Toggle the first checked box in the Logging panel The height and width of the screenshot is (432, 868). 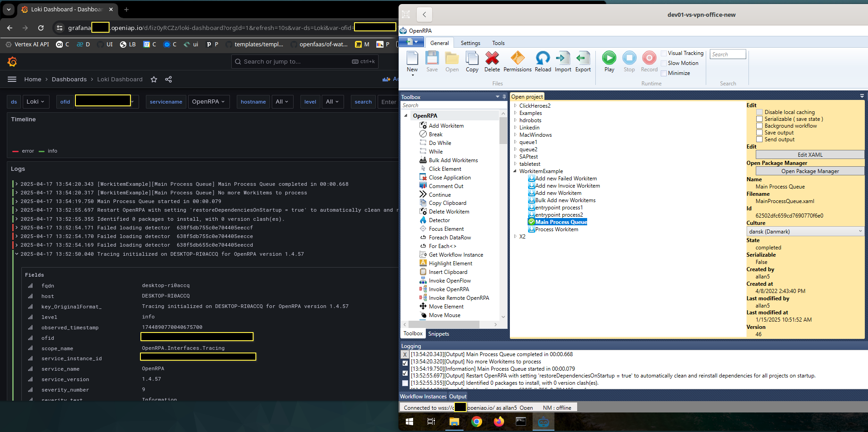click(x=405, y=363)
